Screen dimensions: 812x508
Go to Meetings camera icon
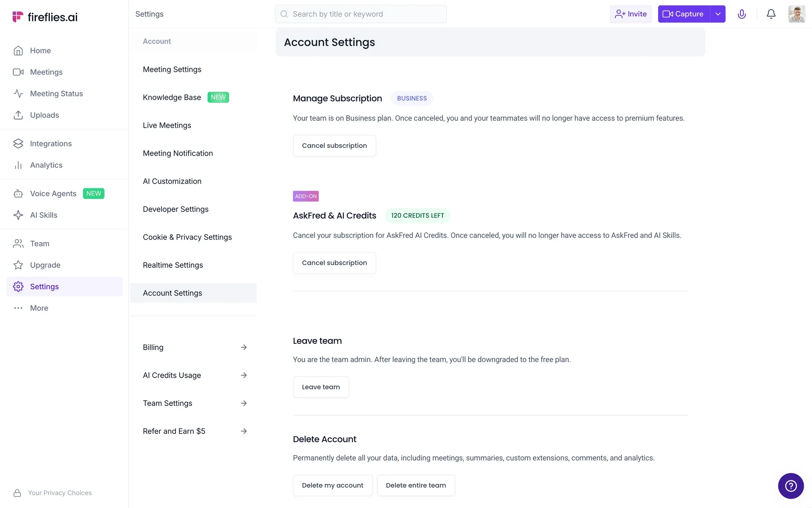tap(18, 72)
